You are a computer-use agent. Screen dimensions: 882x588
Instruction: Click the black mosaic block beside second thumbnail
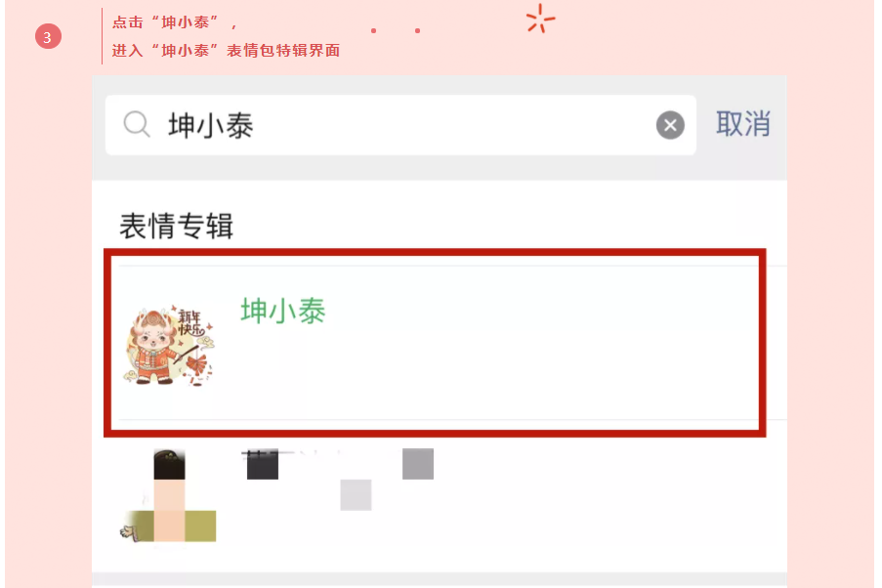pyautogui.click(x=263, y=464)
